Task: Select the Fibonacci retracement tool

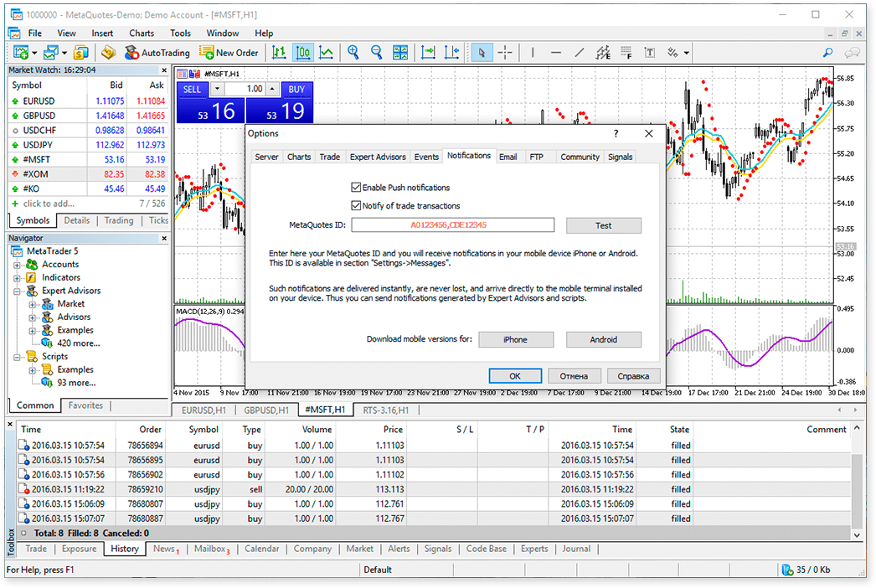Action: (626, 53)
